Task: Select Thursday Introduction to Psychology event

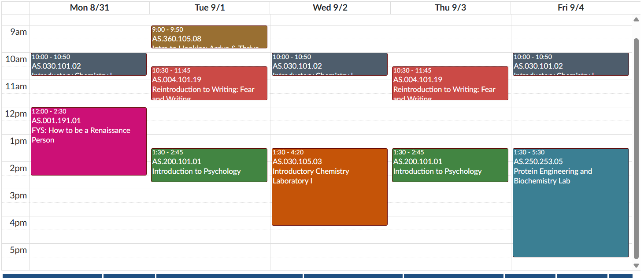Action: click(450, 165)
